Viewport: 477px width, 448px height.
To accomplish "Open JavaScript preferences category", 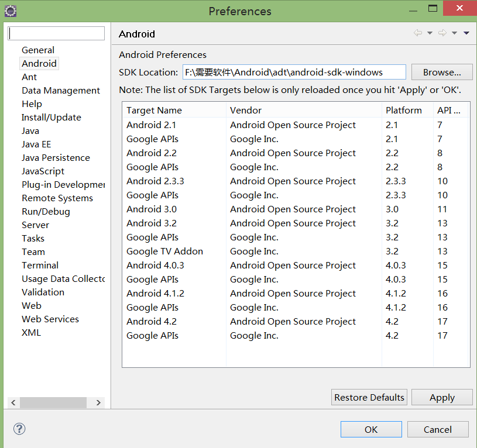I will (x=43, y=171).
